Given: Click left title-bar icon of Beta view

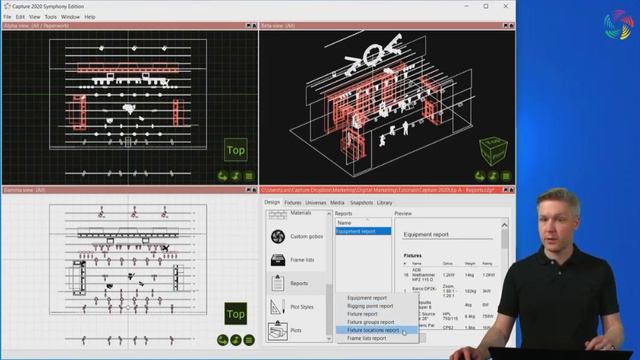Looking at the screenshot, I should click(505, 26).
